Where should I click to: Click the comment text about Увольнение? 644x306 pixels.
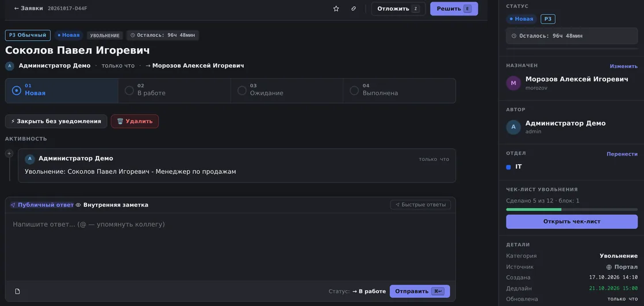click(130, 172)
